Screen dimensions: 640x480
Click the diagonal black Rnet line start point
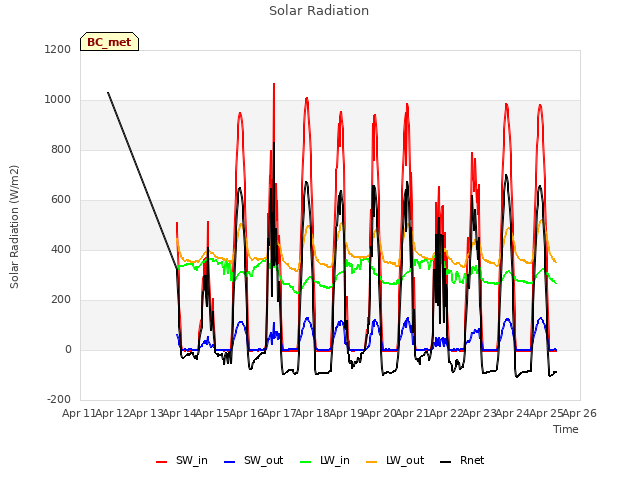click(x=108, y=93)
